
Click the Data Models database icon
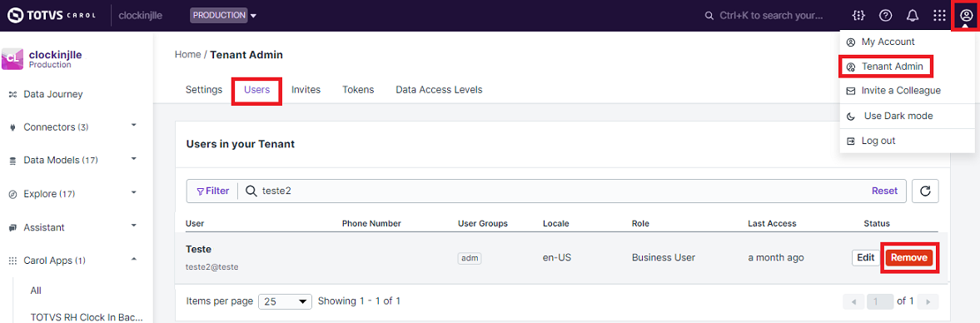pos(12,161)
